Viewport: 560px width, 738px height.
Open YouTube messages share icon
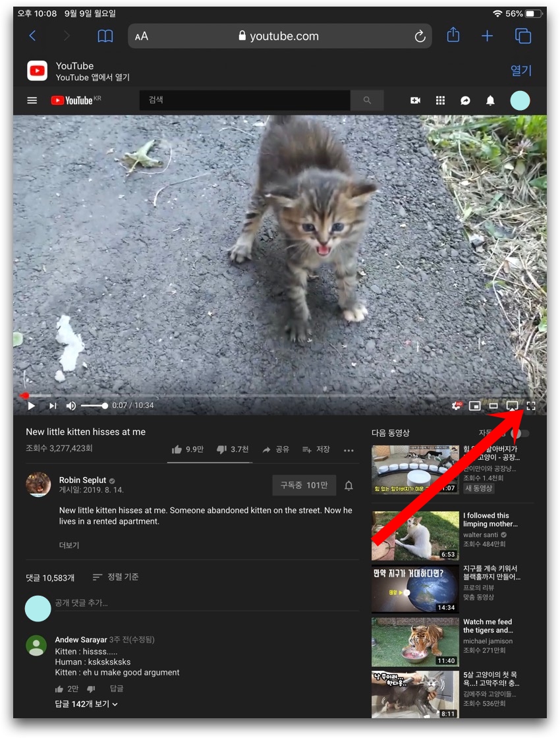pos(465,100)
